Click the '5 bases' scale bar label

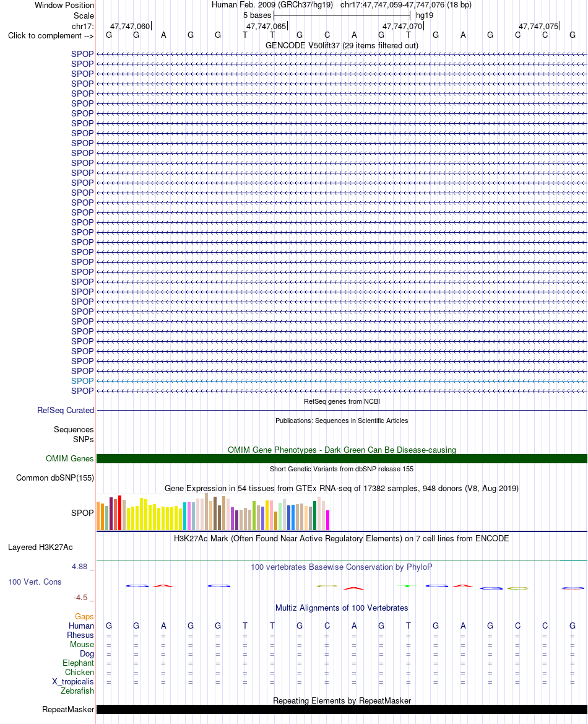(257, 15)
